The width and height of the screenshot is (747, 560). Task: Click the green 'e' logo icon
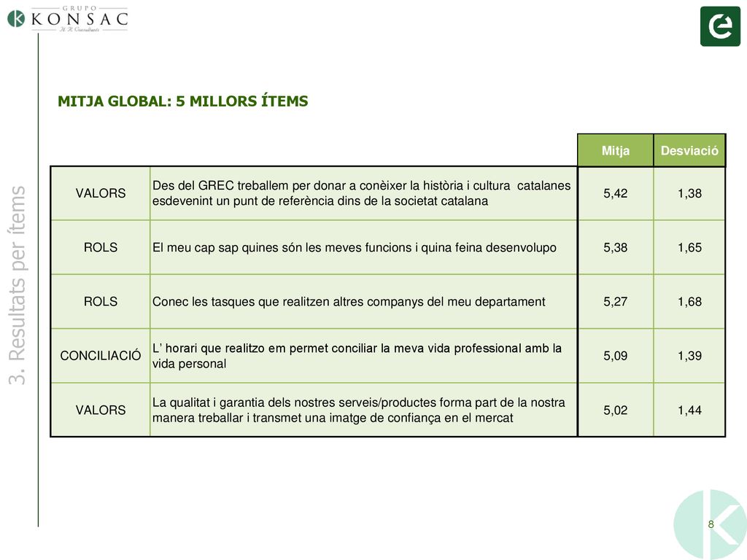click(x=720, y=26)
